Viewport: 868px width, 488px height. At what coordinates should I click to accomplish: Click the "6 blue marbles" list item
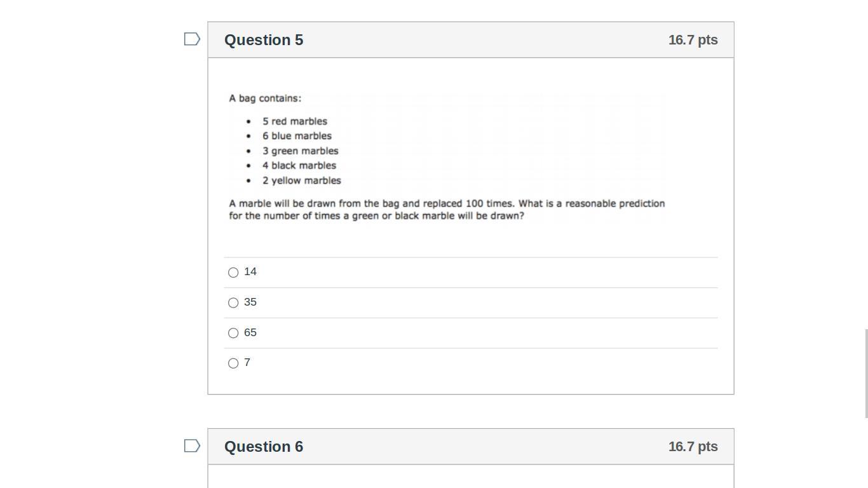(297, 136)
